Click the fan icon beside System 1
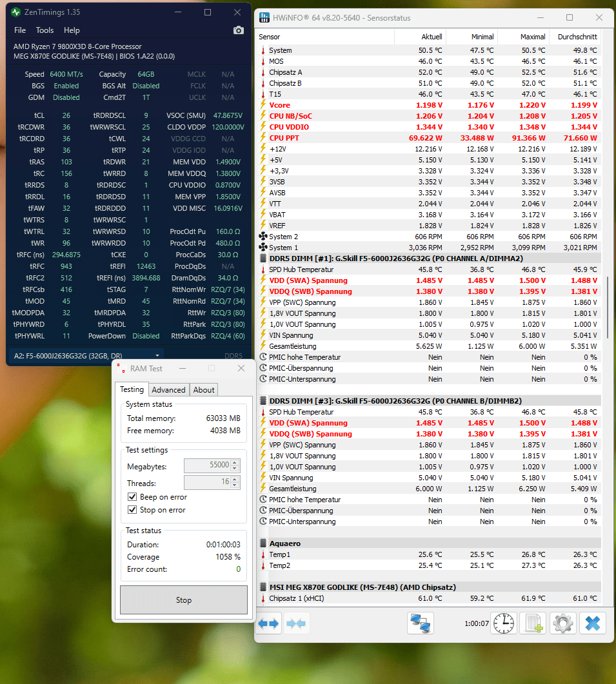 [263, 248]
